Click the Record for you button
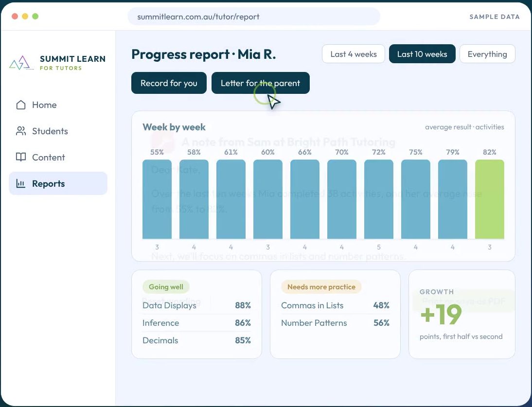Viewport: 532px width, 407px height. (x=169, y=83)
